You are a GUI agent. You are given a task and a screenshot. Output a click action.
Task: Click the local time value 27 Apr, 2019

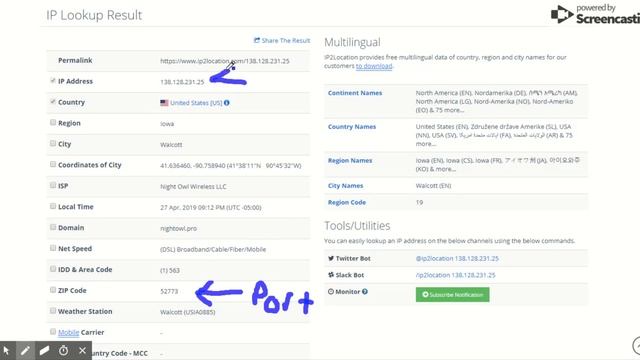(x=211, y=207)
